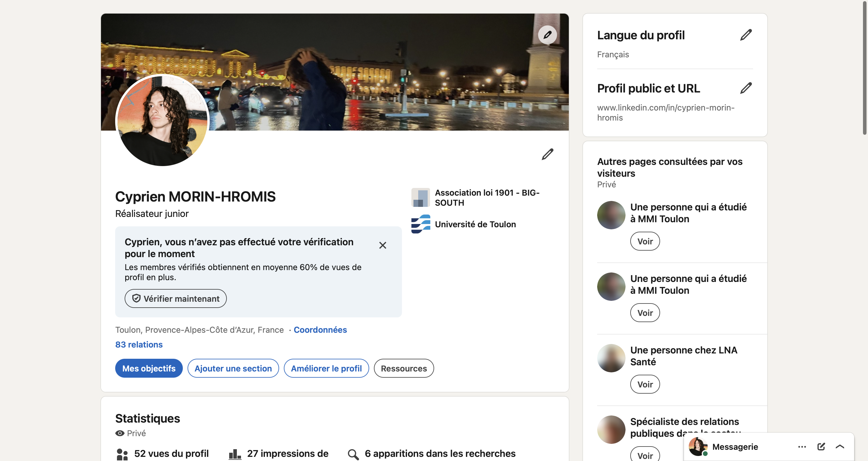Click Voir for second MMI Toulon person

[645, 313]
